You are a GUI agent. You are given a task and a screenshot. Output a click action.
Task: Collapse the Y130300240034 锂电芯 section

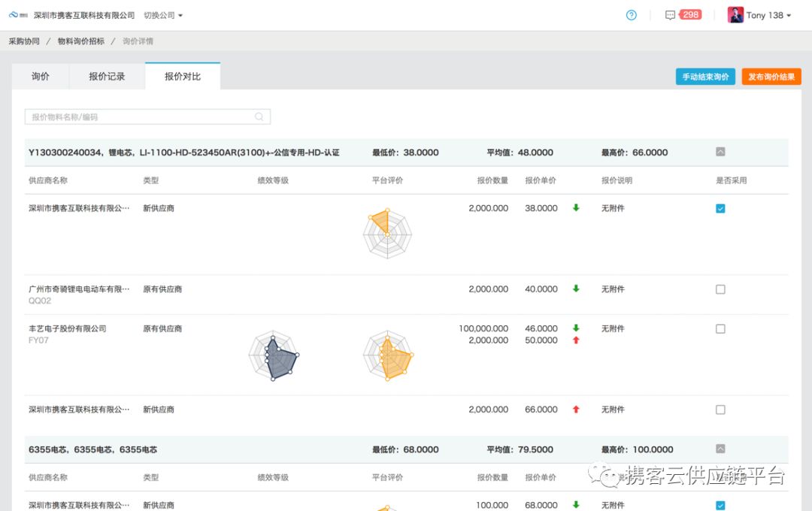coord(720,152)
